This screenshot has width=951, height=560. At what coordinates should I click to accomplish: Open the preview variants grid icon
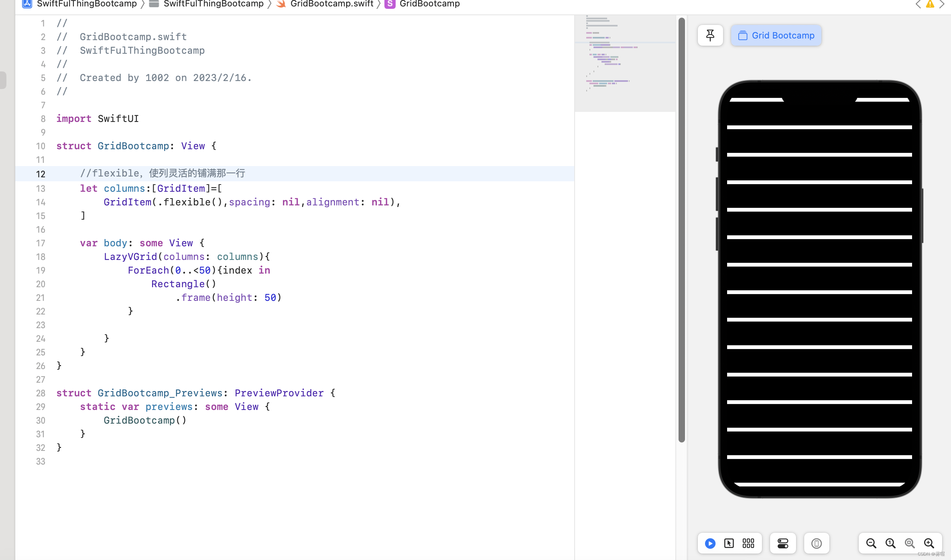point(748,543)
